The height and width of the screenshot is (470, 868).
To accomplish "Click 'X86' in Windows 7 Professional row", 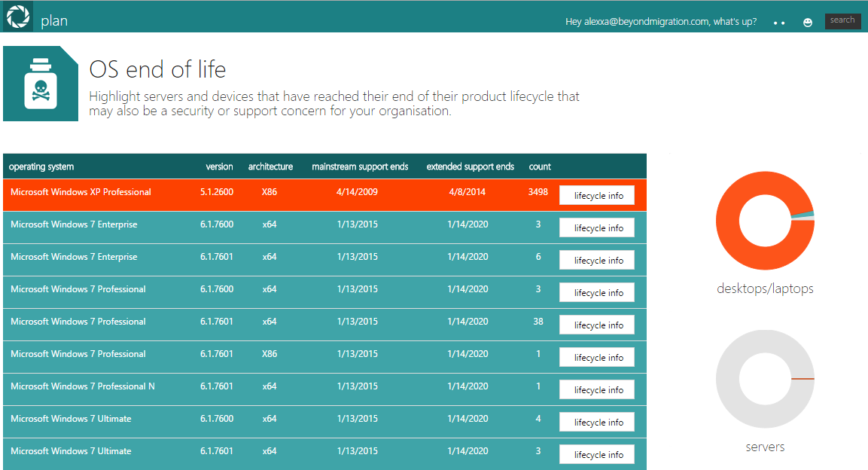I will pos(270,354).
